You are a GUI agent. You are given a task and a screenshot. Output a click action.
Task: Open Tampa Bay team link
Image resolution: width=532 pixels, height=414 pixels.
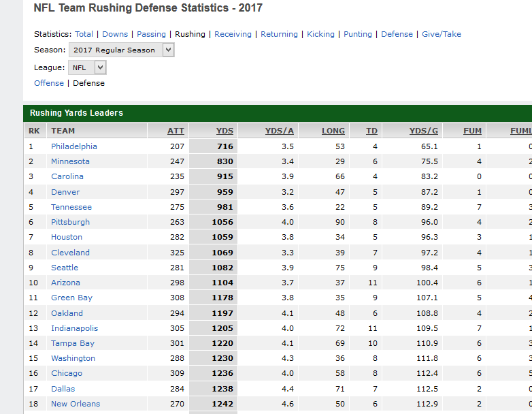(x=73, y=343)
